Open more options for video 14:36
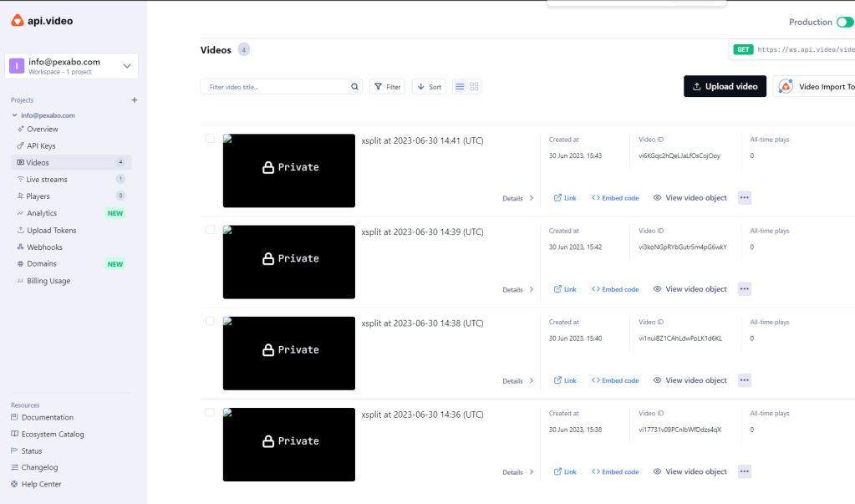The image size is (855, 504). (x=745, y=471)
